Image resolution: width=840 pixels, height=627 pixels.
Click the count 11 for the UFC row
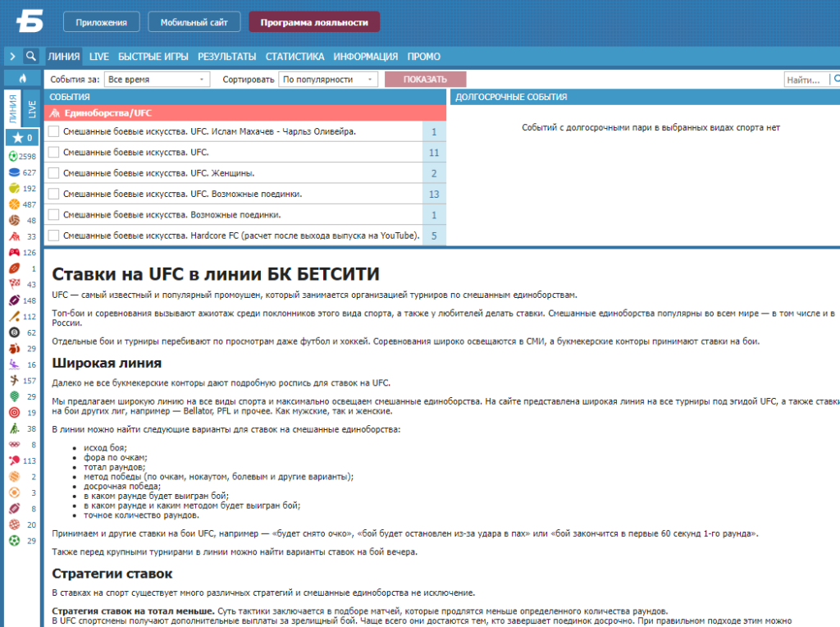pos(434,153)
